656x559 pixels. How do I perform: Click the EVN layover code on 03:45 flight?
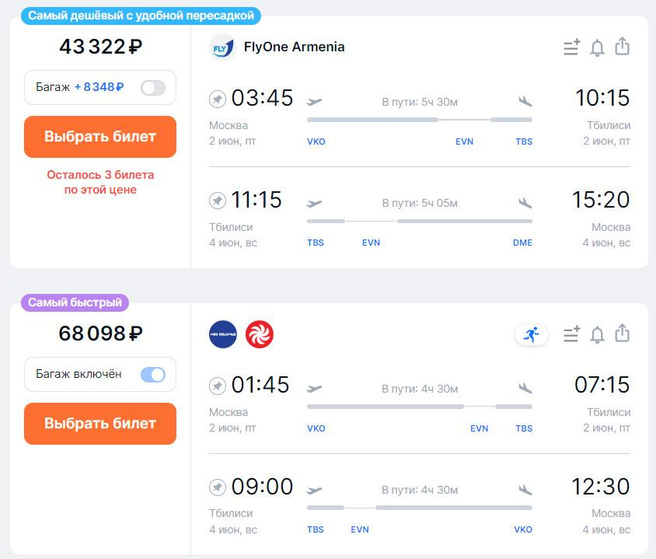click(x=464, y=142)
